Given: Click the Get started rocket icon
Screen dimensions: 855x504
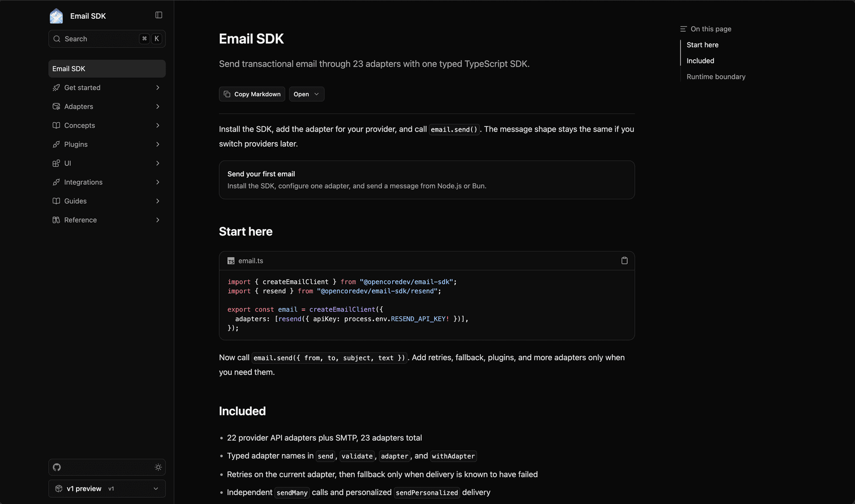Looking at the screenshot, I should click(56, 87).
